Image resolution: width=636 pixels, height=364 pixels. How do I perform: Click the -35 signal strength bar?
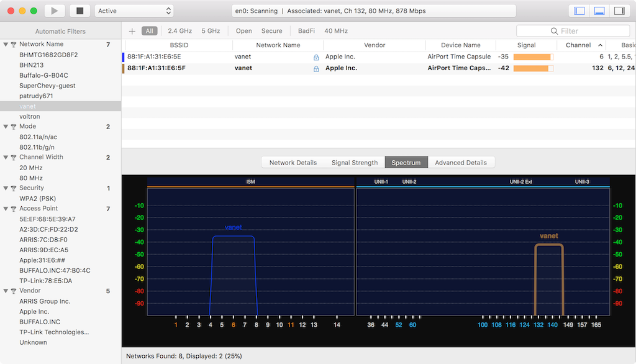[534, 57]
